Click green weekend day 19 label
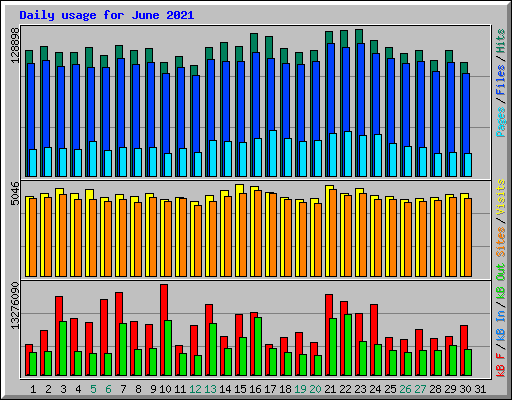This screenshot has height=400, width=512. tap(300, 389)
